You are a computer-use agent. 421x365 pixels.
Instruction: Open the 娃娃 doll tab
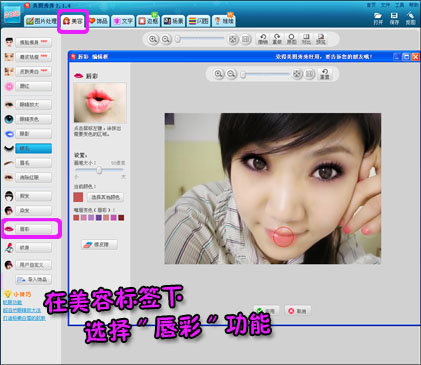click(224, 21)
